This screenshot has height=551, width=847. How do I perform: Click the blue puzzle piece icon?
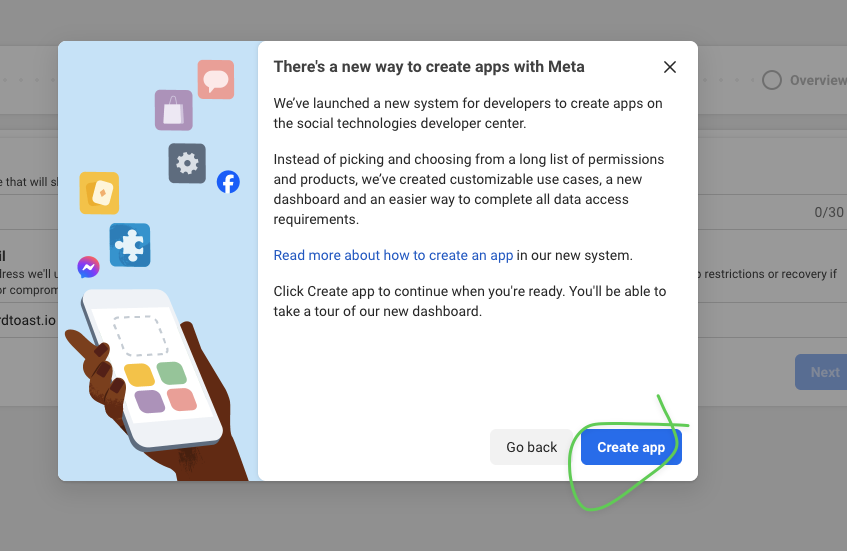(x=130, y=245)
